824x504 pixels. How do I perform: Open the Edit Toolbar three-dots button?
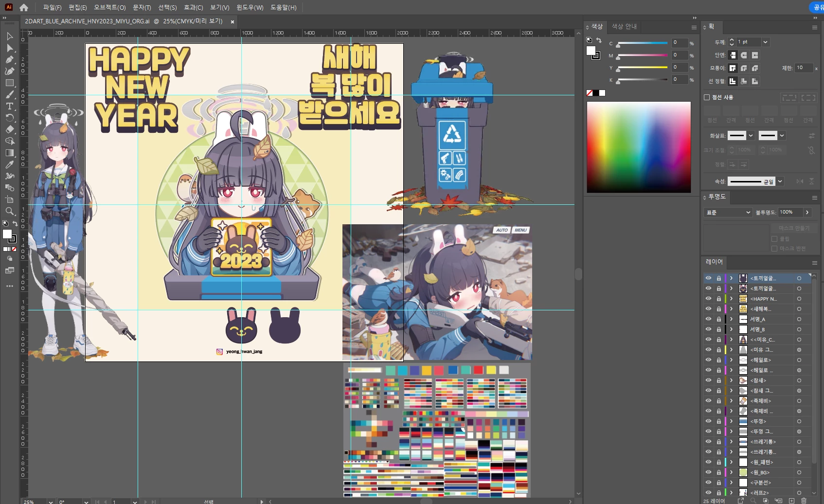[x=9, y=286]
